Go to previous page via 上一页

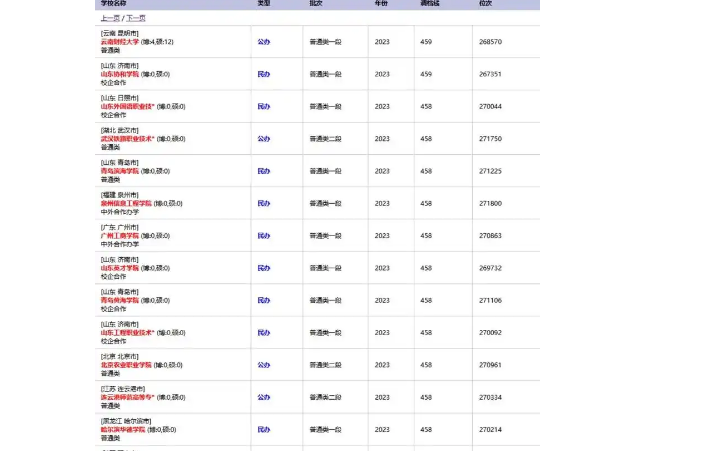108,18
